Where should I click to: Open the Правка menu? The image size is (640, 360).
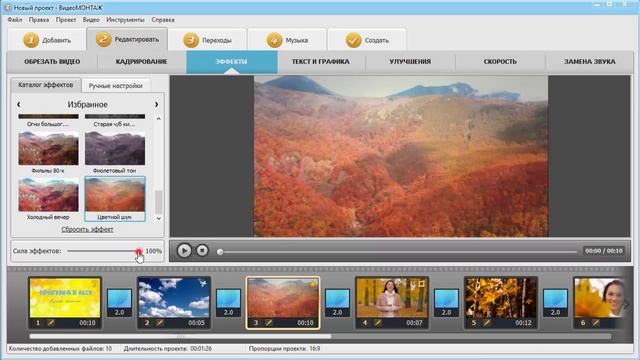tap(39, 20)
